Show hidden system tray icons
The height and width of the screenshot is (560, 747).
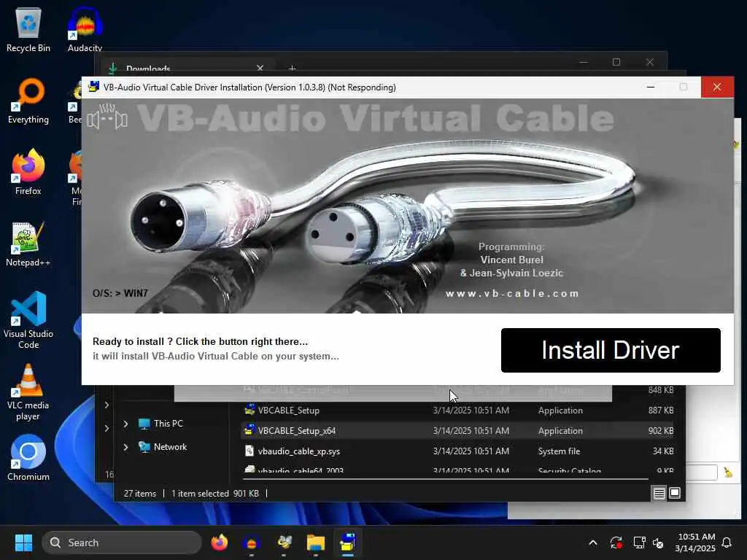593,542
